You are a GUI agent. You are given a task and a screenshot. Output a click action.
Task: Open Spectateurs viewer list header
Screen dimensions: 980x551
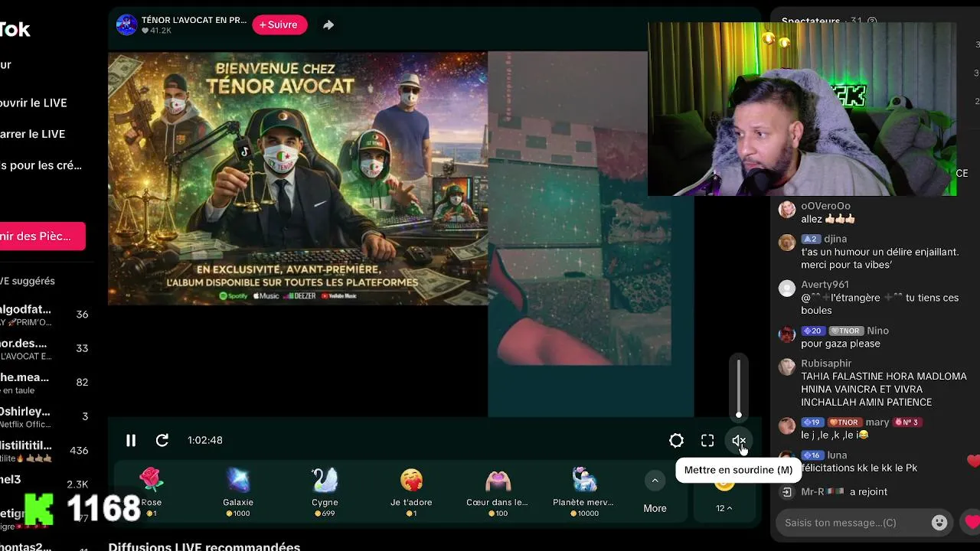click(829, 21)
